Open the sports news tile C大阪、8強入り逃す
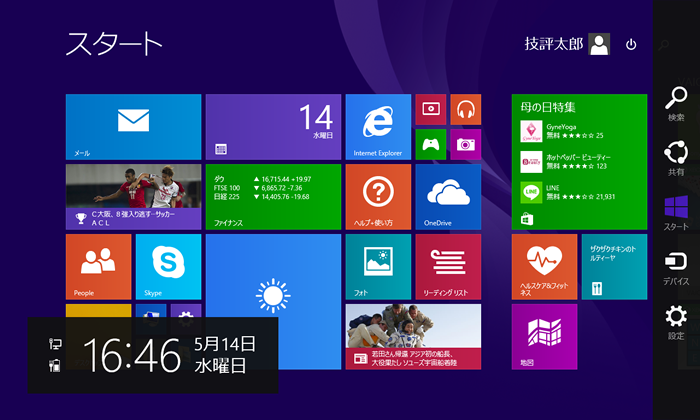This screenshot has height=420, width=700. 133,197
